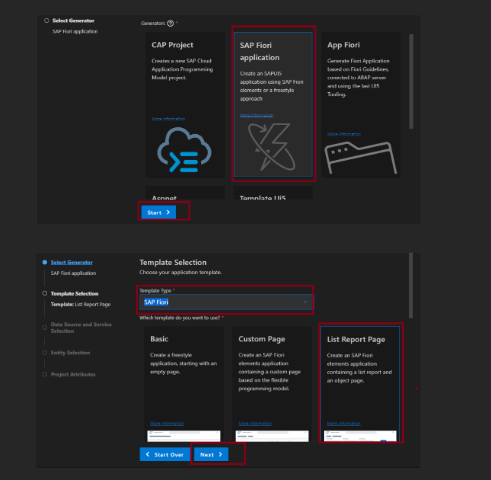Open the Template Type dropdown arrow

coord(305,302)
